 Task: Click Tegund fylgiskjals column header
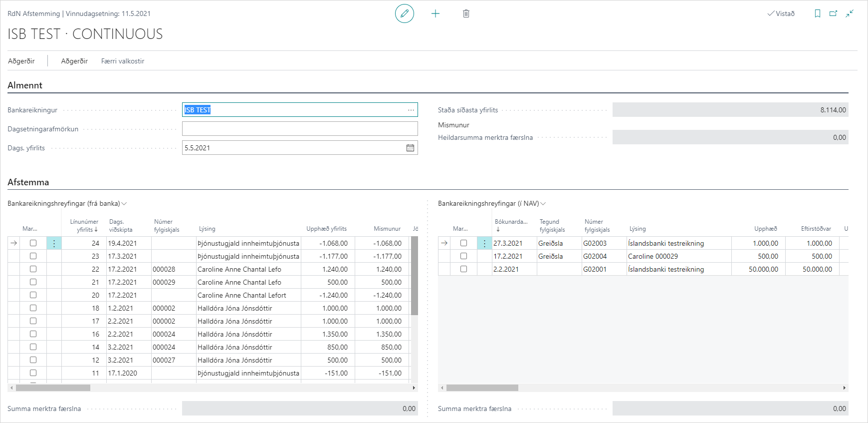pos(552,225)
